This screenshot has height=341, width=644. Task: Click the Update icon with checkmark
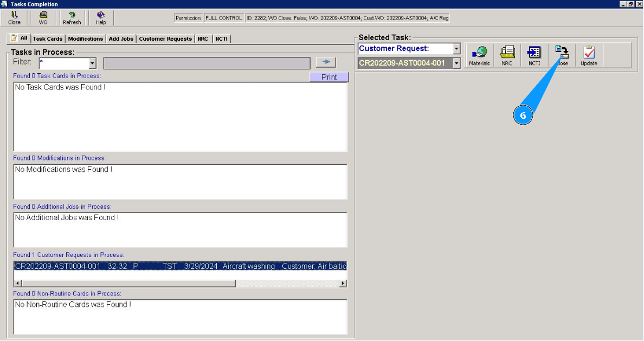[589, 55]
